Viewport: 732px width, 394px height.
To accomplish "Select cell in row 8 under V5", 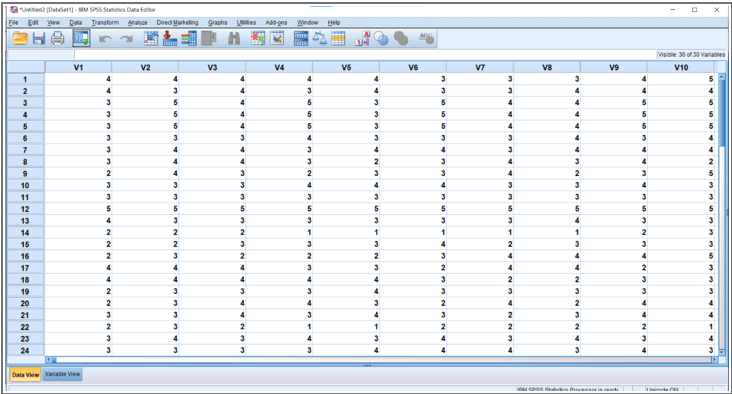I will 346,162.
